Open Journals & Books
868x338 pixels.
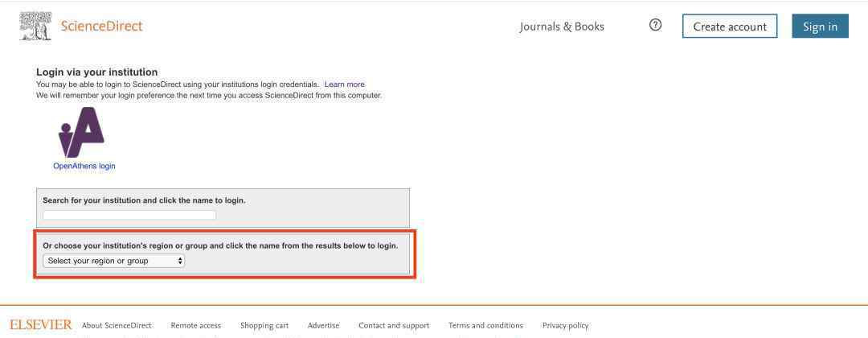562,27
